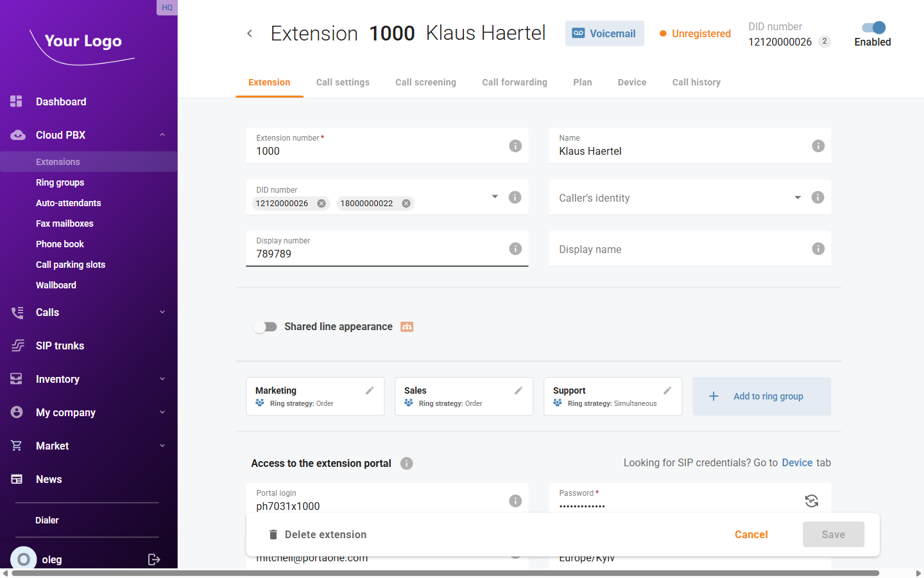Viewport: 924px width, 578px height.
Task: Remove DID 18000000022 using its x icon
Action: coord(406,203)
